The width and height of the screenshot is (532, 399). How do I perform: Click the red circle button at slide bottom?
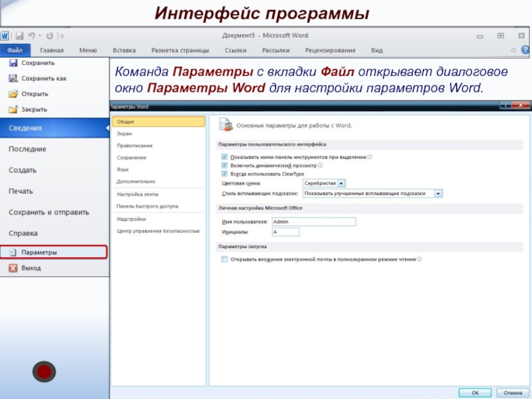pyautogui.click(x=45, y=372)
